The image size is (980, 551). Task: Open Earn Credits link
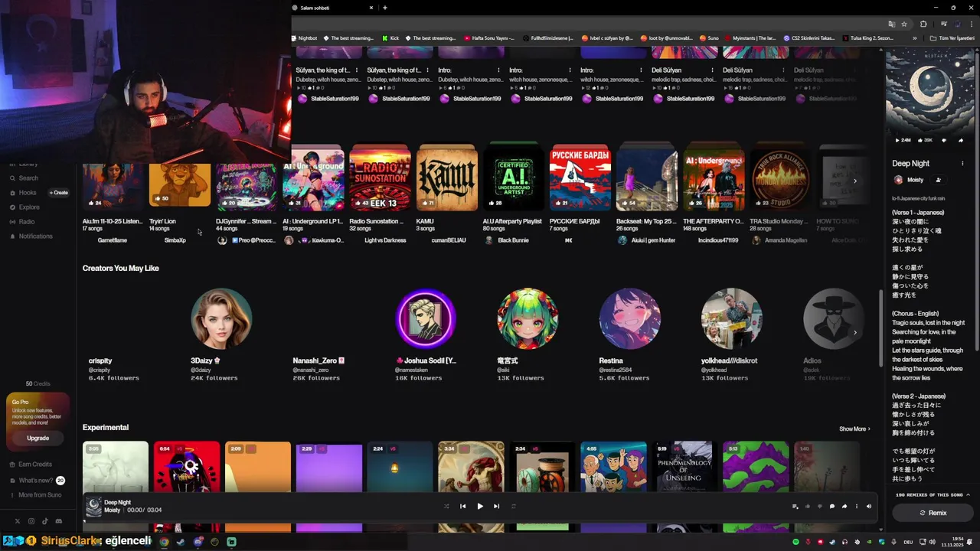(x=31, y=465)
